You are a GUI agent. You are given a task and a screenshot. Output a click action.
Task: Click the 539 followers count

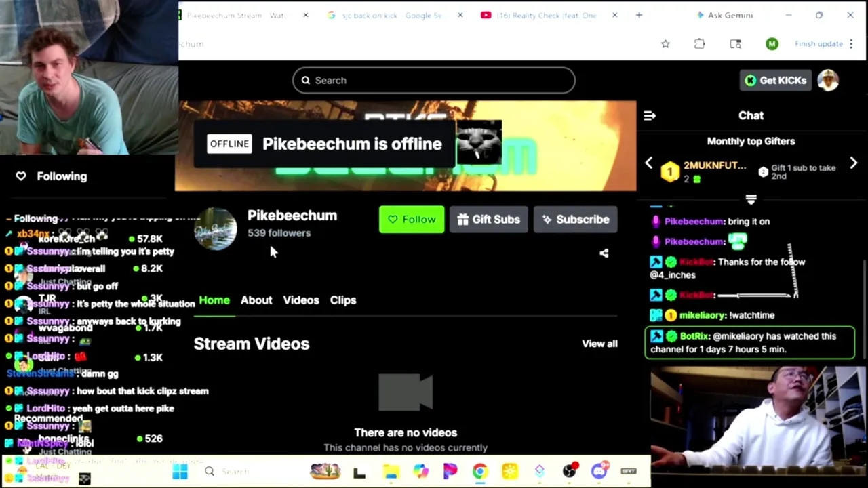tap(279, 233)
